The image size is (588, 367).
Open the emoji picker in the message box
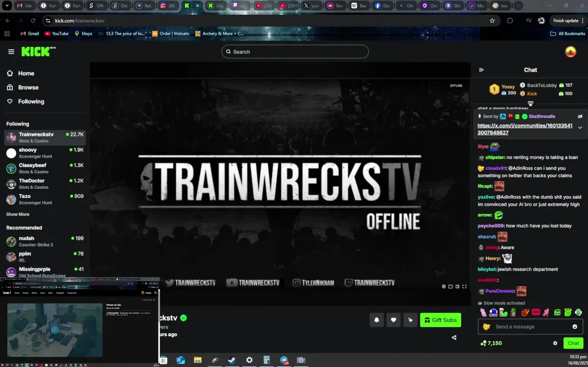(575, 326)
